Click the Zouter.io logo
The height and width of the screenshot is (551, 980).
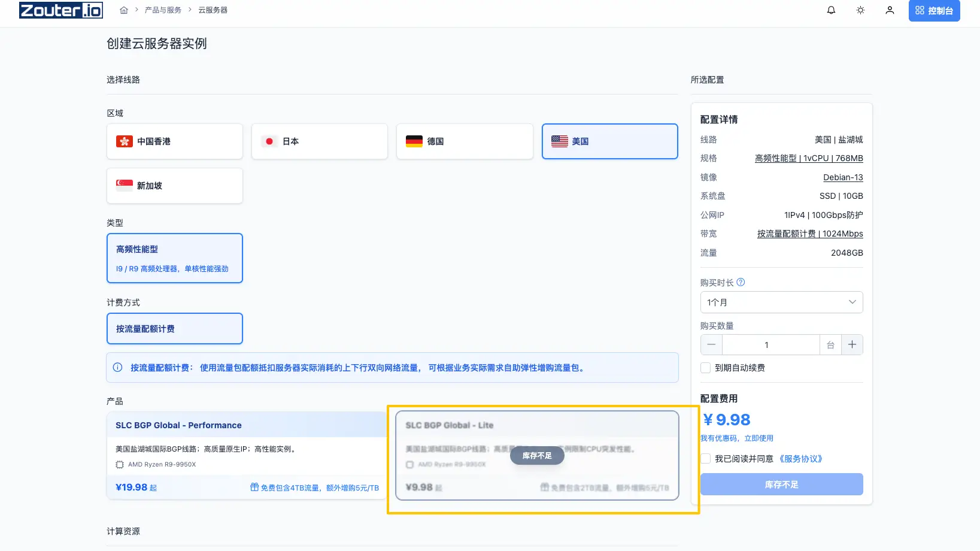tap(61, 10)
